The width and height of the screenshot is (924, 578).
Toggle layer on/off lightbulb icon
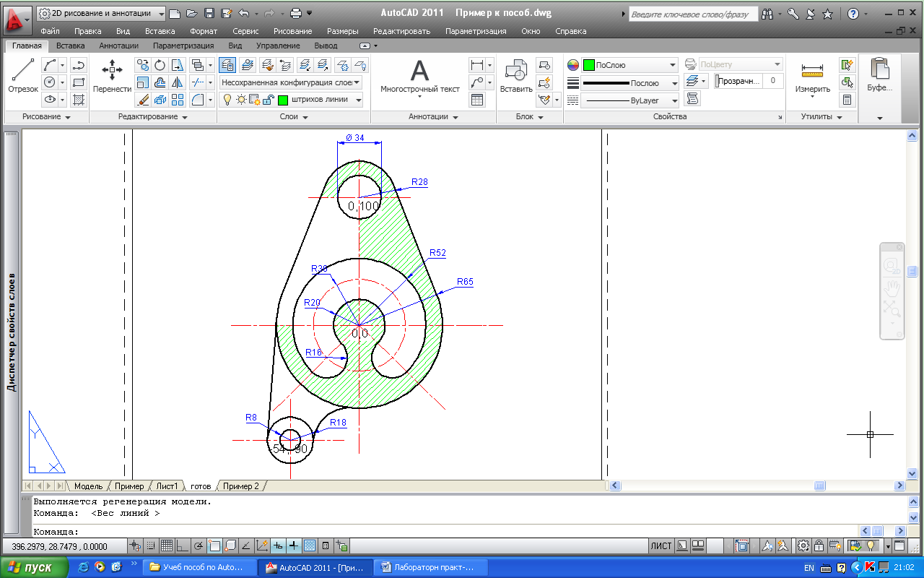(227, 100)
